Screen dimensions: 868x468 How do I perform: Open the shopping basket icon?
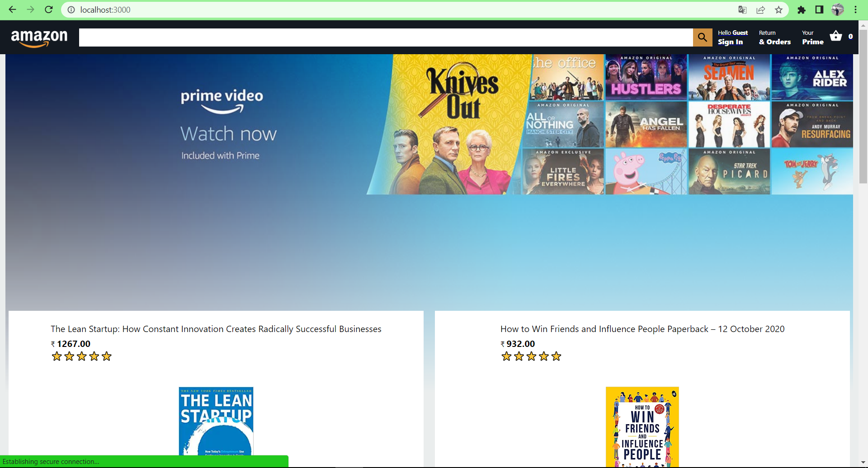point(836,36)
